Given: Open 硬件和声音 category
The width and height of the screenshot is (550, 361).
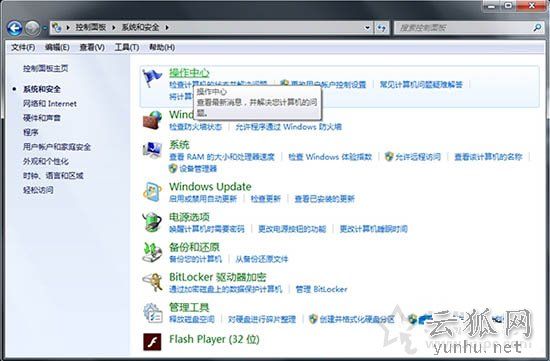Looking at the screenshot, I should pos(42,118).
